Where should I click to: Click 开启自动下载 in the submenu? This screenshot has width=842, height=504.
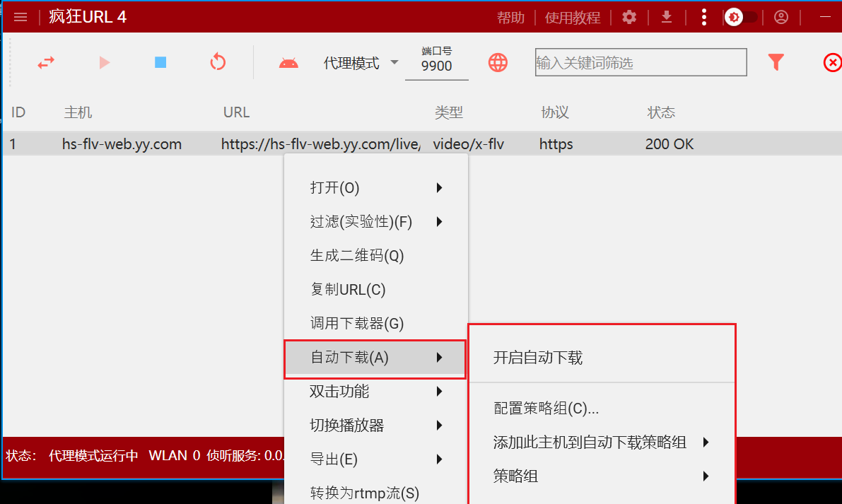point(538,358)
